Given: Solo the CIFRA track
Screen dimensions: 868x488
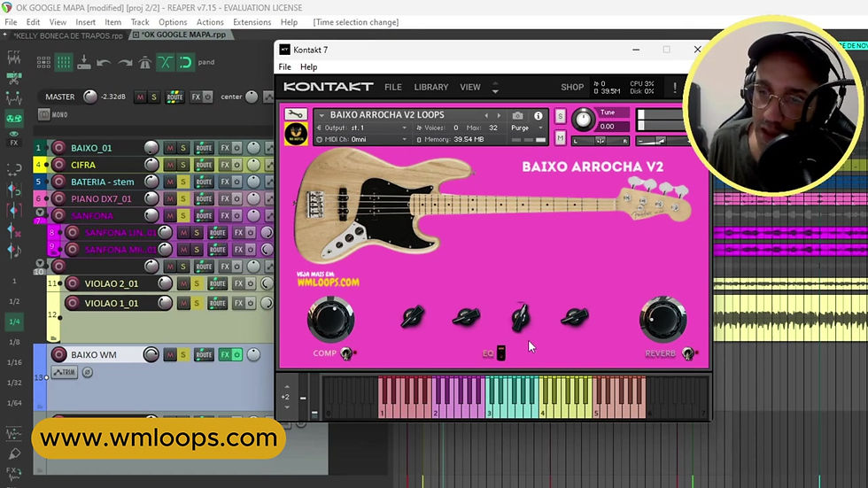Looking at the screenshot, I should (x=183, y=165).
